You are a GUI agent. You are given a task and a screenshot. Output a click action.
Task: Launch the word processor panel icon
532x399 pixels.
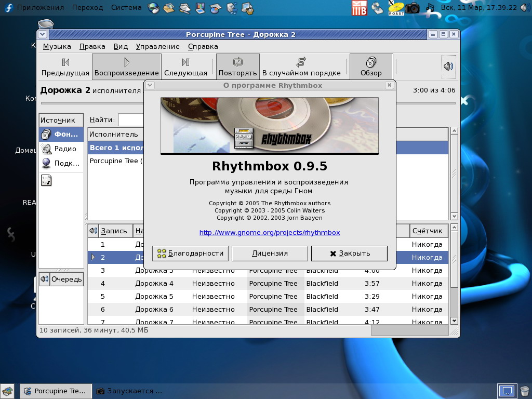click(184, 8)
